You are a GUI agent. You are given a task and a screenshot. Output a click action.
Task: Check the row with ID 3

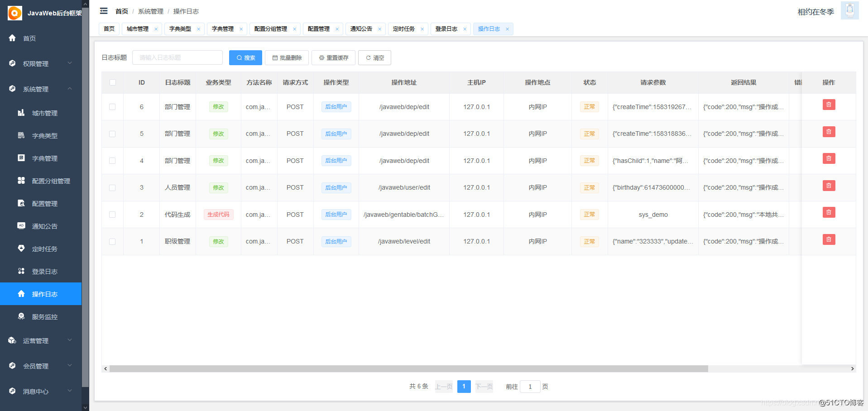(x=112, y=188)
